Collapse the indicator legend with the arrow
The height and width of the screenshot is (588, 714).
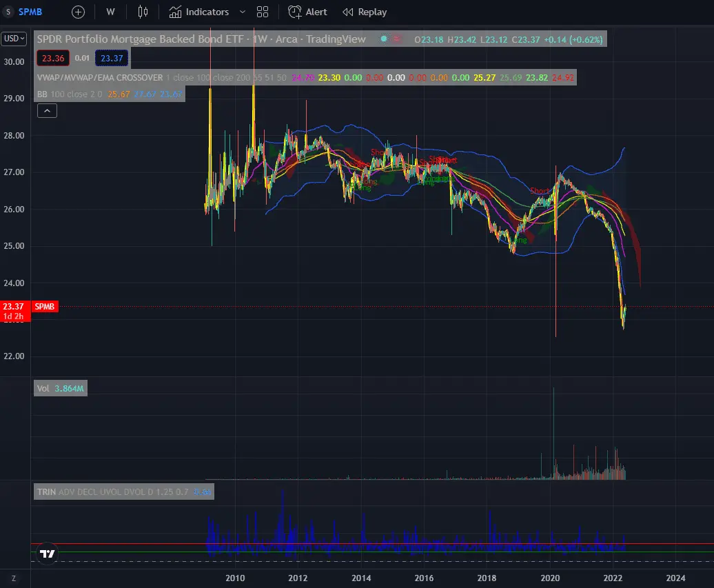tap(47, 111)
